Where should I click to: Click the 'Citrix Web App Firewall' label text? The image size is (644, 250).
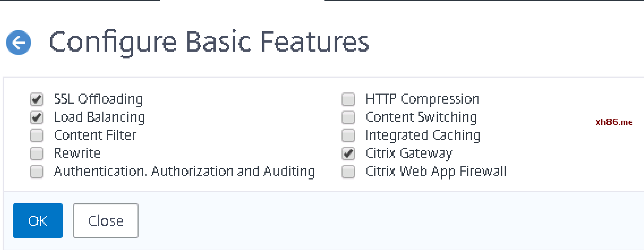coord(436,172)
